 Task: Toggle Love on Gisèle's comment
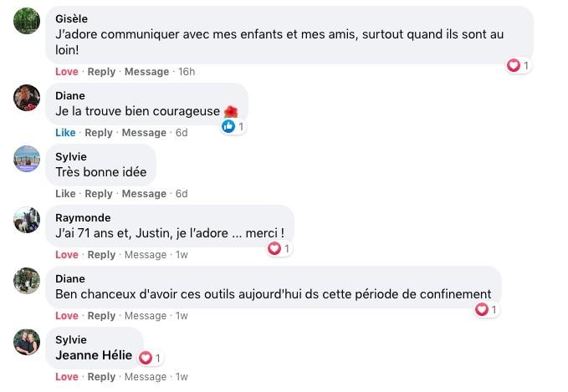[66, 72]
